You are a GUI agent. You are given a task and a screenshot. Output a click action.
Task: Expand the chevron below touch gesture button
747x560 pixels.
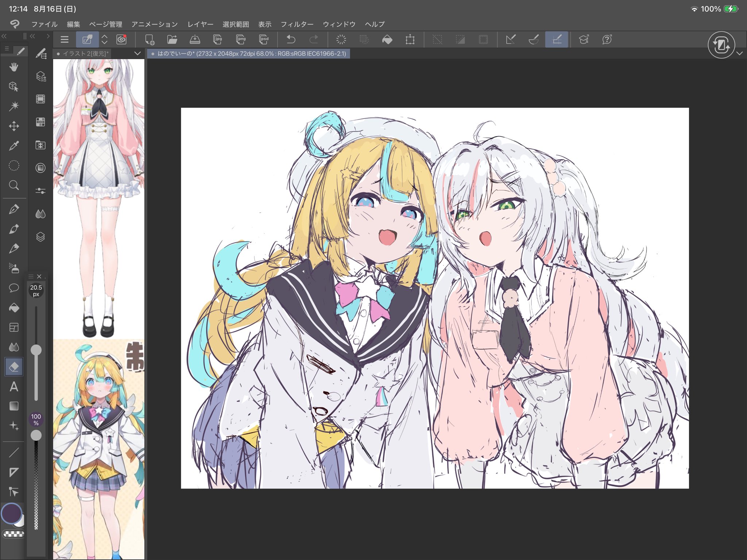coord(740,54)
